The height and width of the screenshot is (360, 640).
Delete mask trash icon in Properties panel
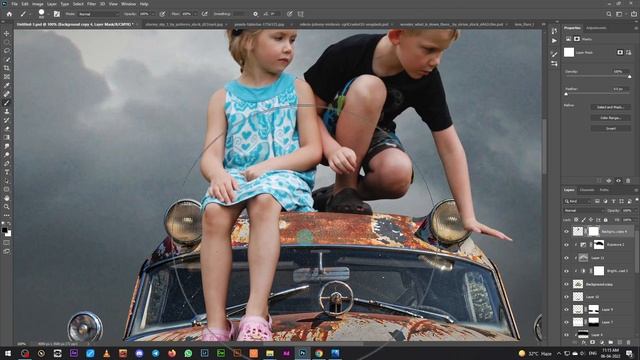[628, 180]
